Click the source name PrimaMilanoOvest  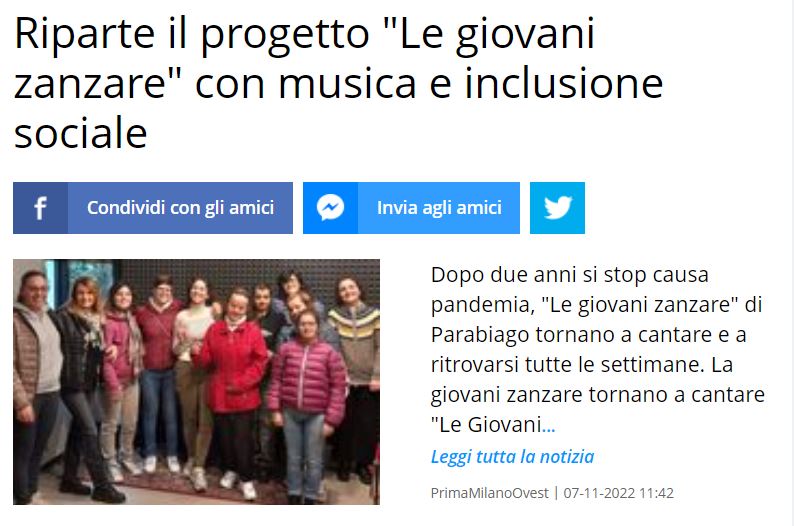[490, 493]
